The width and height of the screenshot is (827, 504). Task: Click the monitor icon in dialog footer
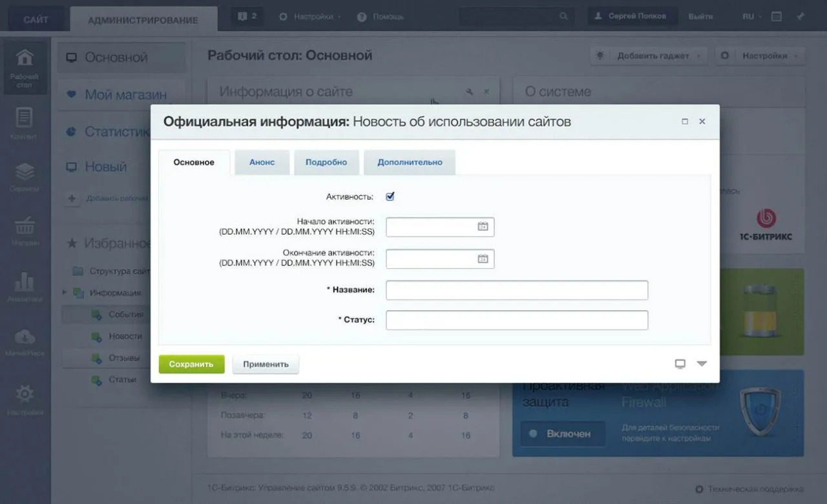(680, 364)
